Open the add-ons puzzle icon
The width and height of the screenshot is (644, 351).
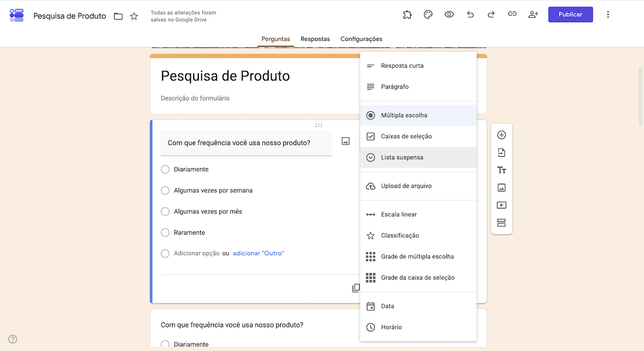(408, 15)
